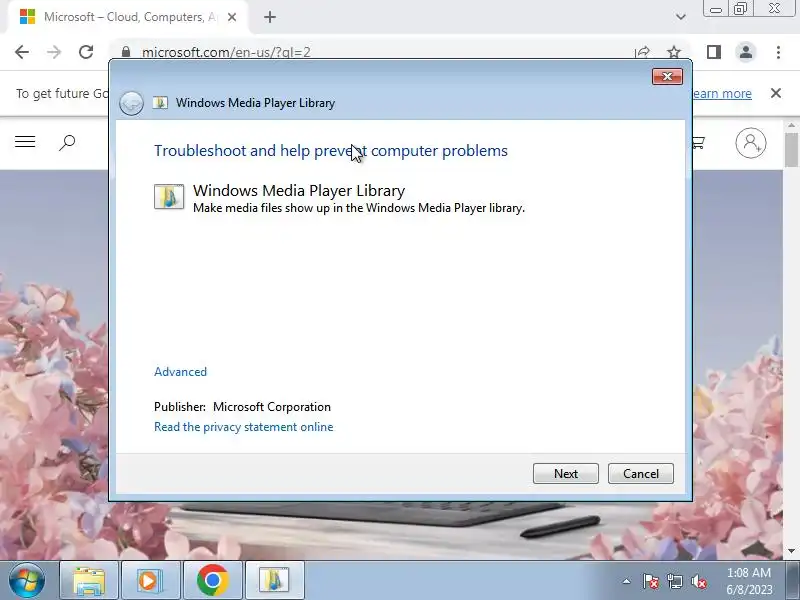Click the page scrollbar down arrow
Screen dimensions: 800x600
[791, 551]
